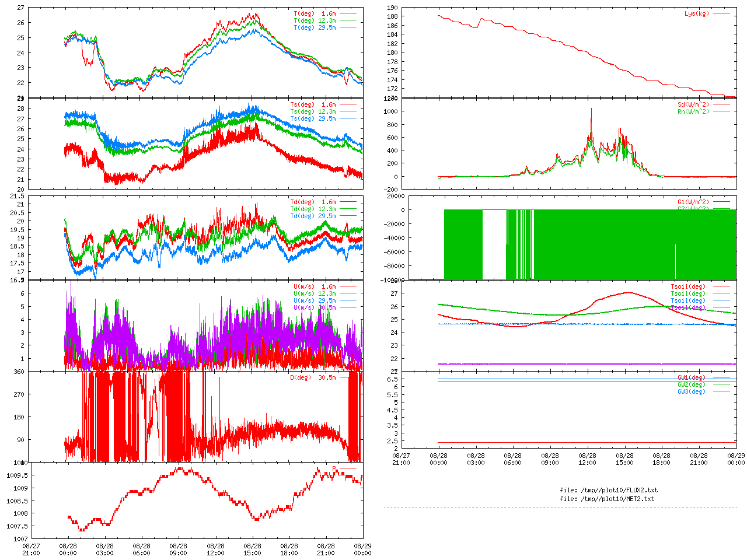
Task: Select the 'Ts(deg) 1.6m' legend entry
Action: pos(313,105)
